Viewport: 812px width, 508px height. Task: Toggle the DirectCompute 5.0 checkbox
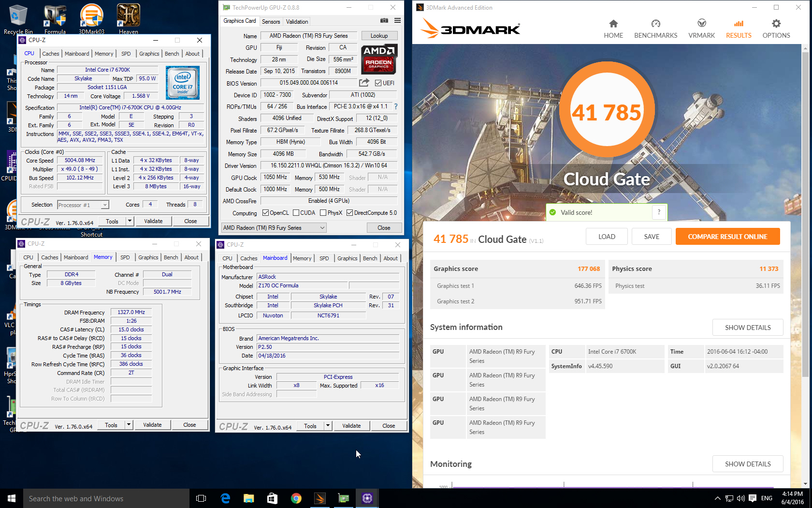point(349,213)
